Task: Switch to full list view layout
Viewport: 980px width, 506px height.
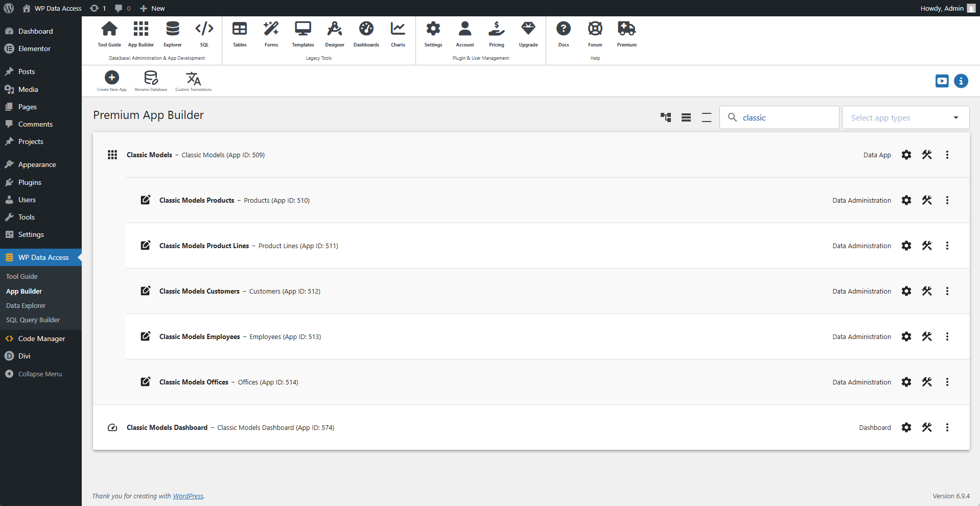Action: (x=686, y=117)
